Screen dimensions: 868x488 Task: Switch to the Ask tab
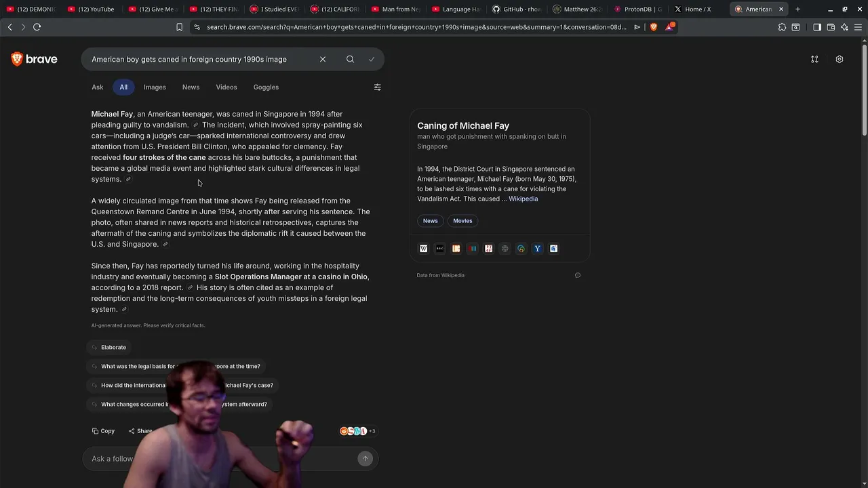pyautogui.click(x=98, y=87)
